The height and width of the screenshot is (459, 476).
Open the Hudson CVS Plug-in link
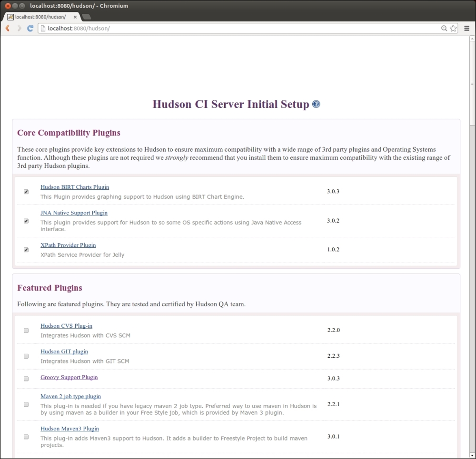[67, 326]
